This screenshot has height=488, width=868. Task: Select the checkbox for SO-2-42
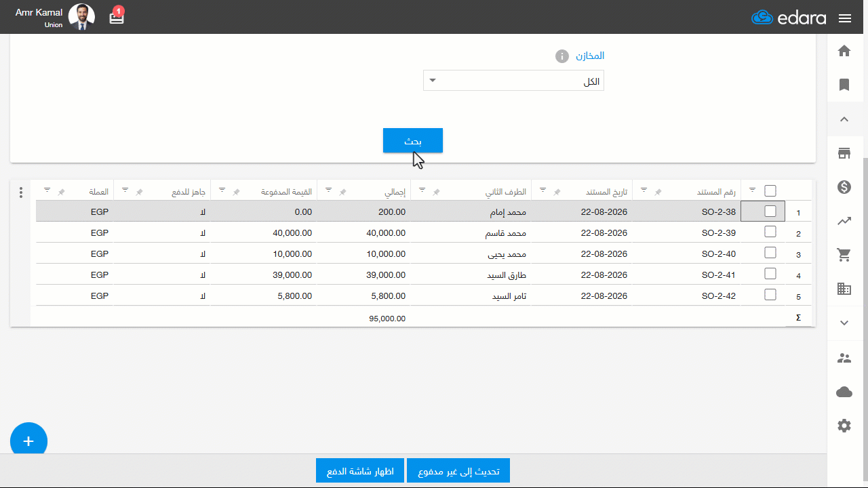(770, 295)
